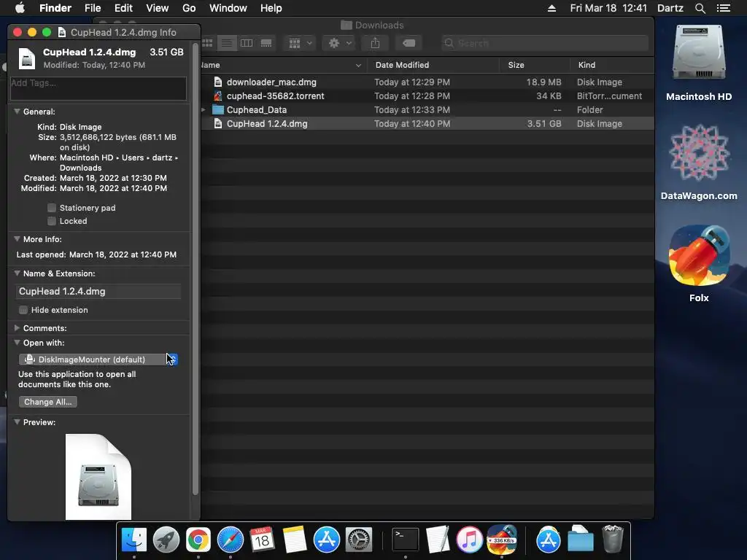Open Notes app in the Dock
Image resolution: width=747 pixels, height=560 pixels.
point(295,540)
